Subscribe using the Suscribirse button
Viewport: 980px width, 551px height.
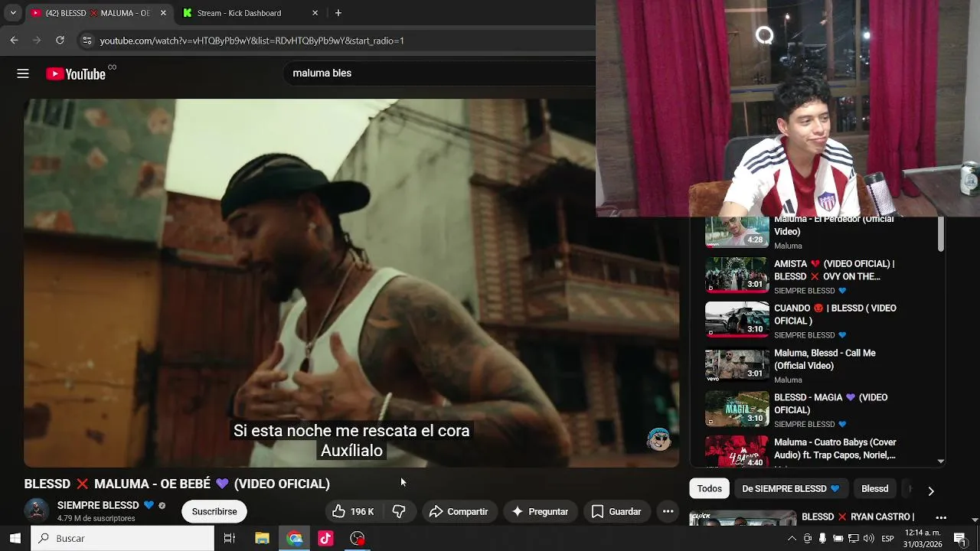[x=214, y=511]
